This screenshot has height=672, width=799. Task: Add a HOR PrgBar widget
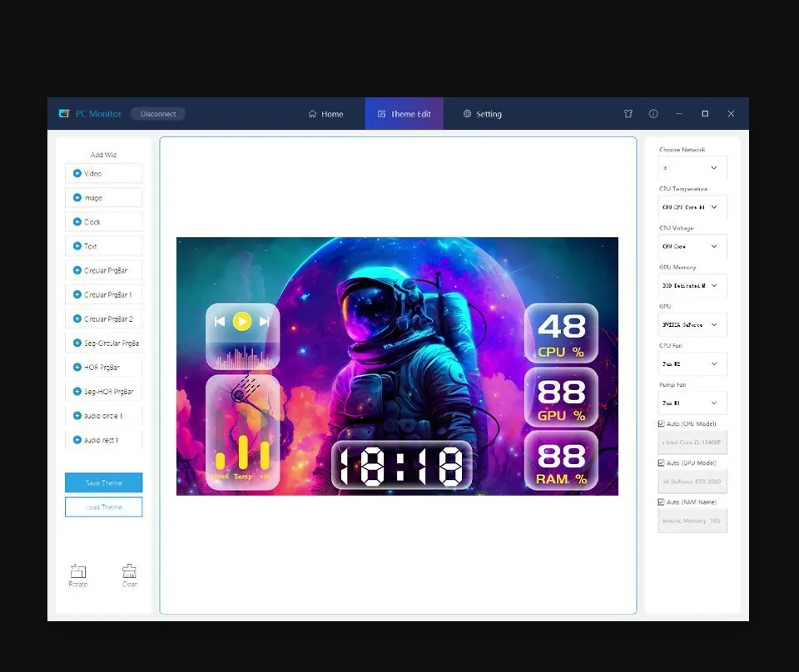pyautogui.click(x=103, y=367)
